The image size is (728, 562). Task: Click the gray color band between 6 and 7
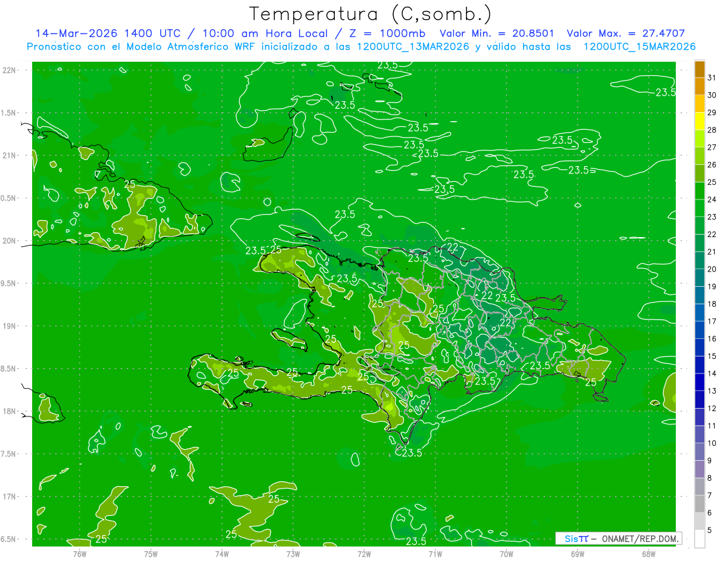tap(699, 504)
